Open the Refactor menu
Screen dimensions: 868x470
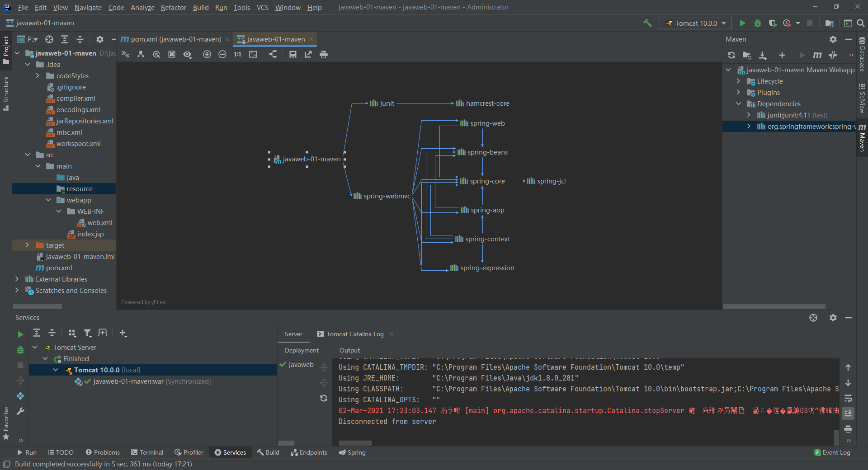point(173,7)
